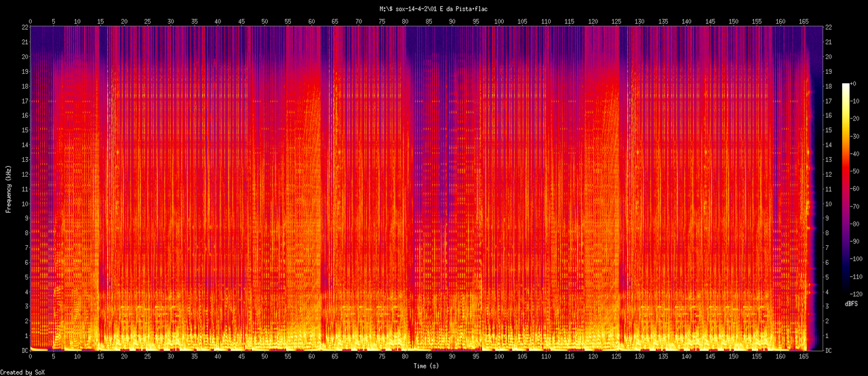This screenshot has width=868, height=376.
Task: Click the '165' tick on the top time axis
Action: point(804,21)
